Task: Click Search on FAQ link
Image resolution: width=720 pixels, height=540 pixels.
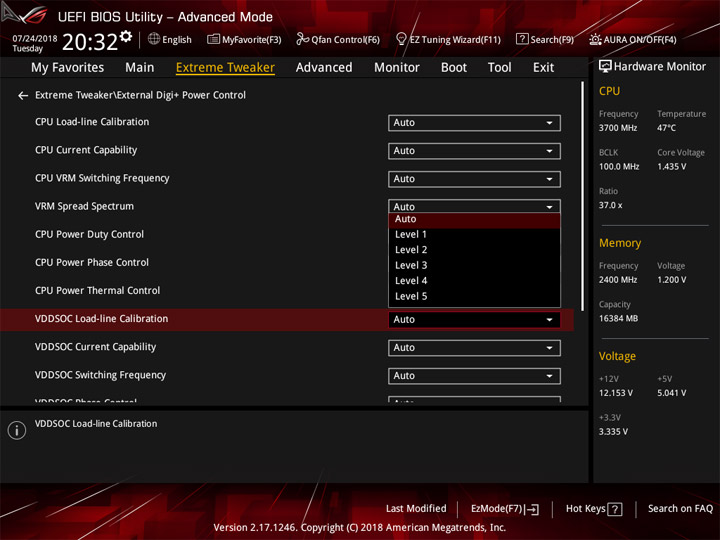Action: click(x=680, y=509)
